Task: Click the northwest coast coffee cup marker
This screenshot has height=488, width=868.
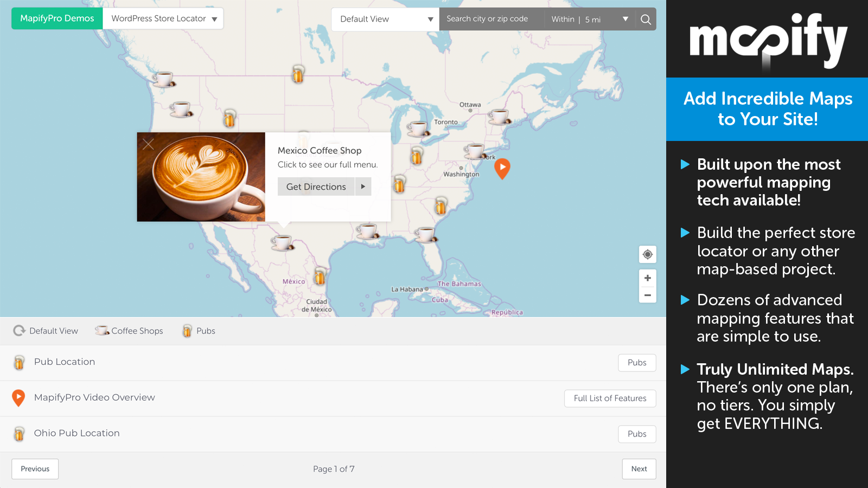Action: click(x=164, y=80)
